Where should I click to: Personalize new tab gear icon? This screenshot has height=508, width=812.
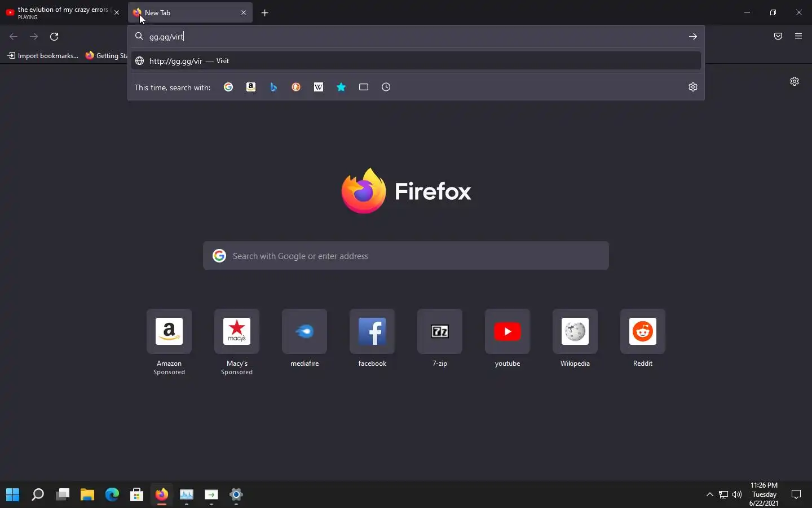point(796,81)
